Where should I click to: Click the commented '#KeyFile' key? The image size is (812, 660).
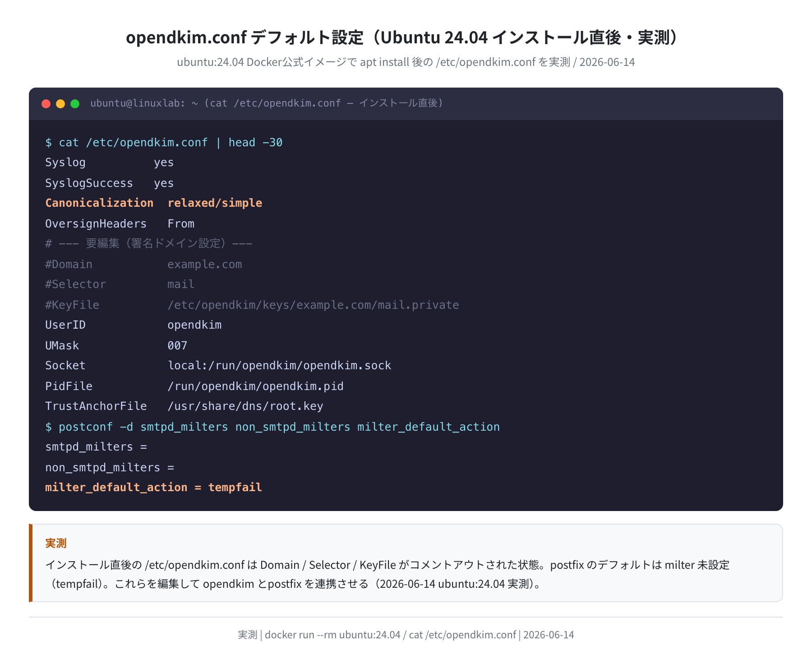point(72,305)
